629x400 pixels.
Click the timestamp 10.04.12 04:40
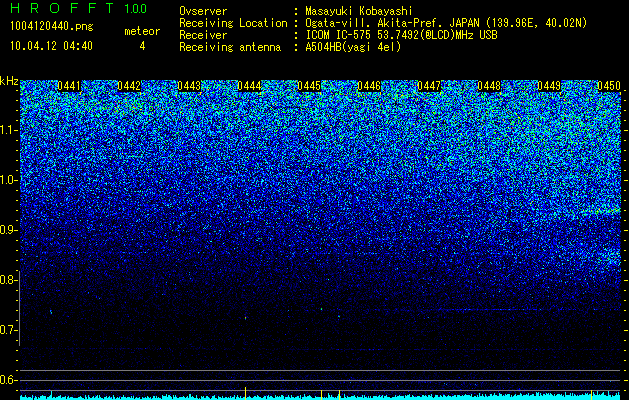[51, 46]
